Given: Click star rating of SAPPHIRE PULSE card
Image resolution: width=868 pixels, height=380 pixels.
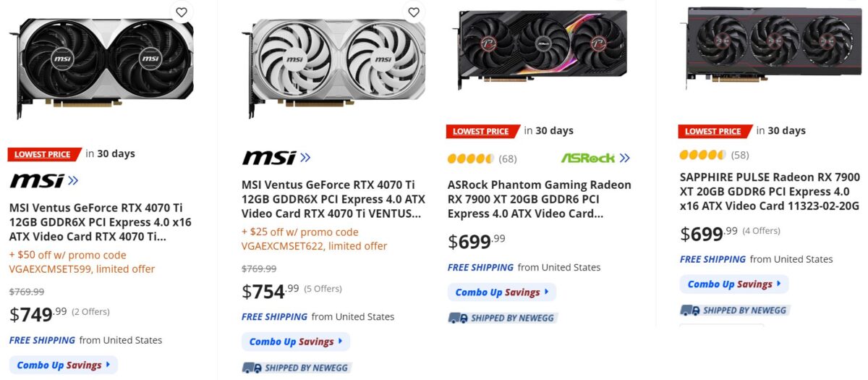Looking at the screenshot, I should point(702,155).
